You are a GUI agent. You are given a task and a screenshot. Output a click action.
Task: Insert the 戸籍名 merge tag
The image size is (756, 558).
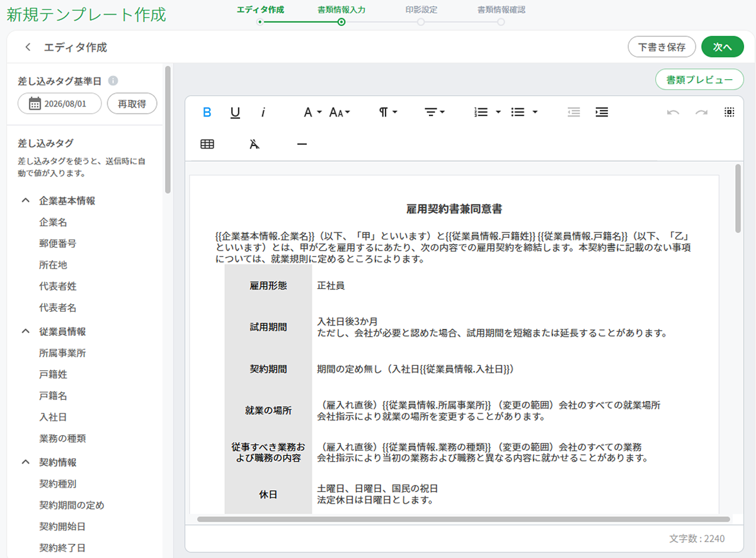click(53, 396)
